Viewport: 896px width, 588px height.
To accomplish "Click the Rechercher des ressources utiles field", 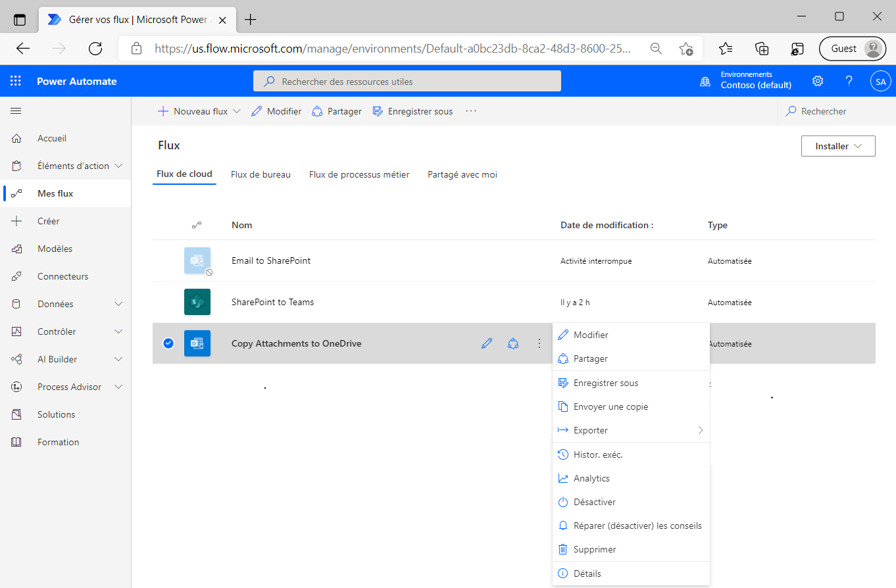I will pyautogui.click(x=407, y=82).
